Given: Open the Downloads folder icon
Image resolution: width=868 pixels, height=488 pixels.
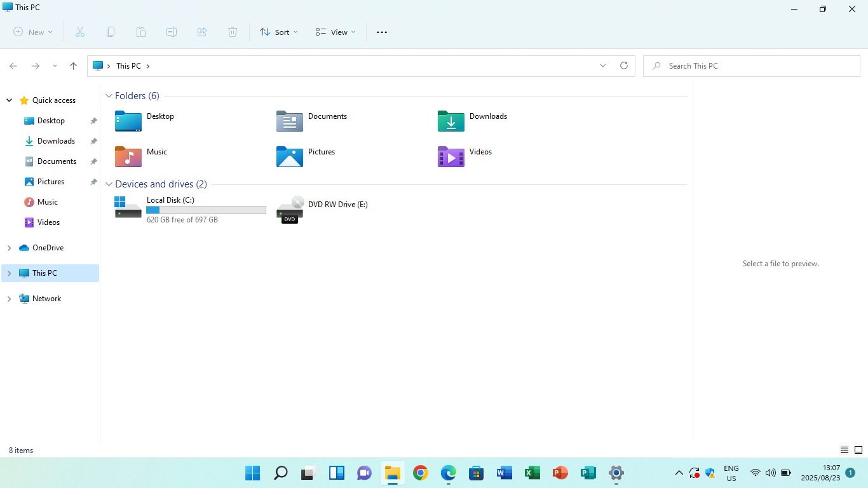Looking at the screenshot, I should coord(451,121).
